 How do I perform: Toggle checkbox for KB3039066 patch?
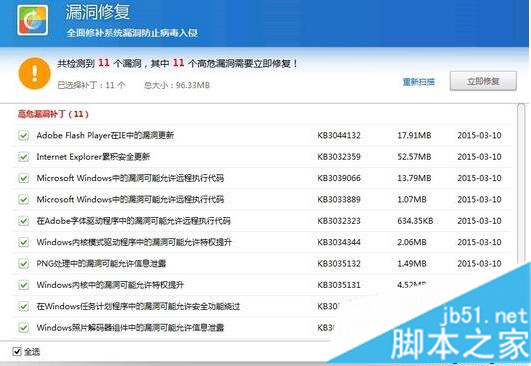coord(23,178)
